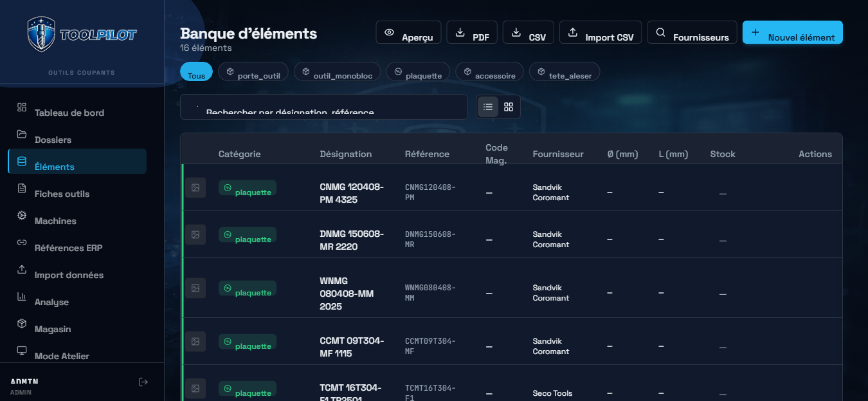Open the Fournisseurs search
Screen dimensions: 868x401
tap(692, 32)
